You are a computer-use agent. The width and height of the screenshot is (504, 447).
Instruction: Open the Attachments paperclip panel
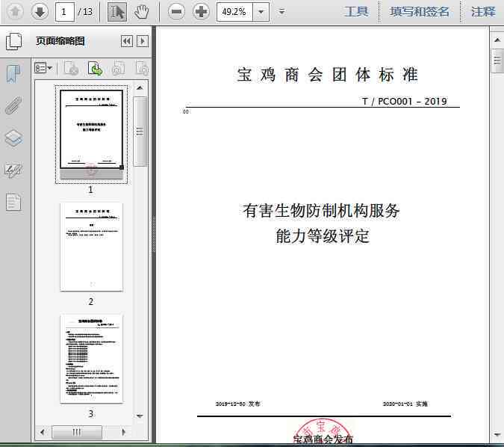(13, 105)
